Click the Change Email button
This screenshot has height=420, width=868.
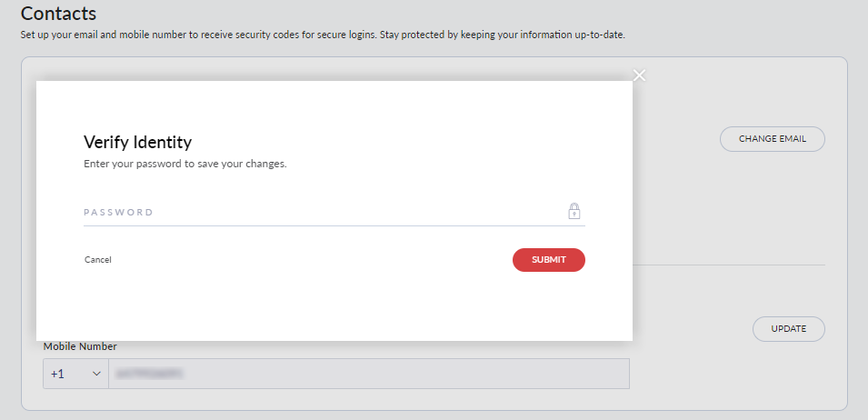(772, 139)
